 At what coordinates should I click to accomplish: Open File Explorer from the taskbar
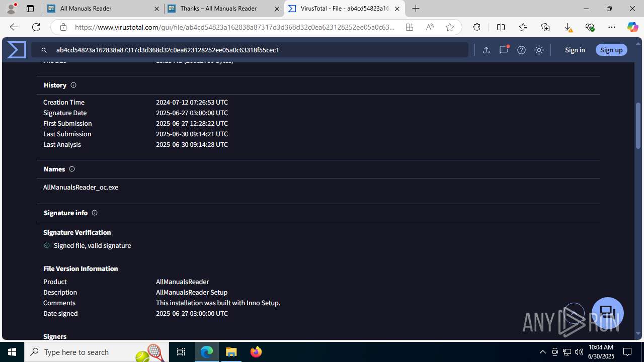[x=231, y=352]
